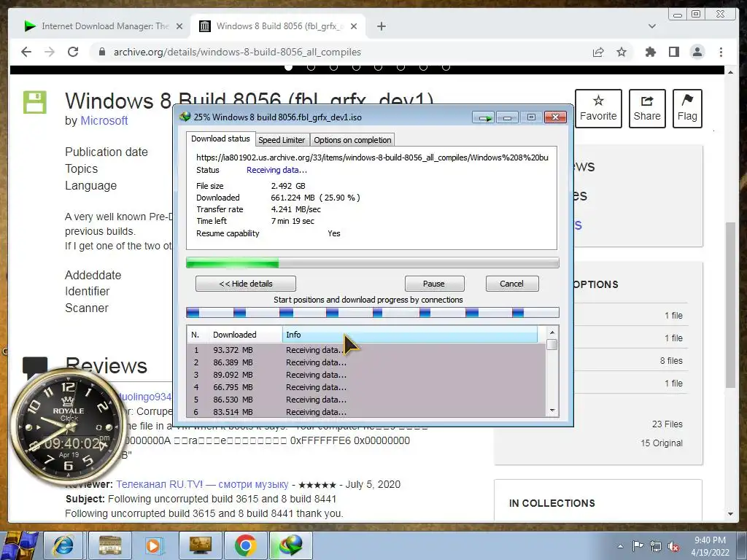747x560 pixels.
Task: Cancel the download in progress
Action: pyautogui.click(x=512, y=284)
